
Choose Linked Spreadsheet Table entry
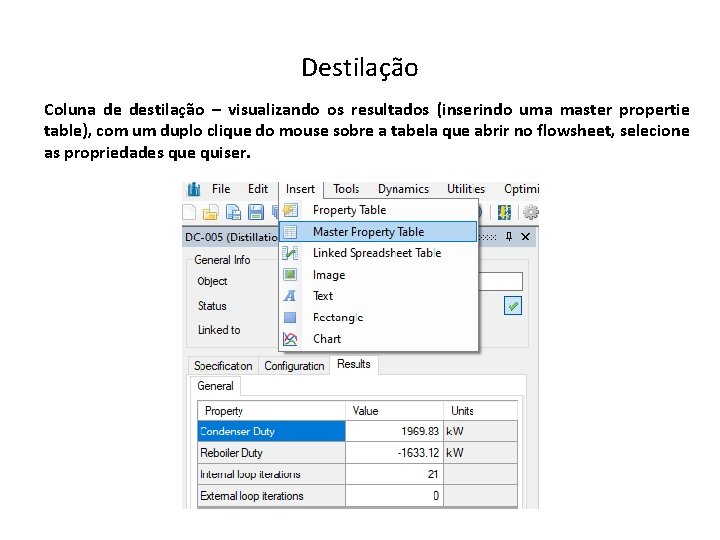[378, 253]
